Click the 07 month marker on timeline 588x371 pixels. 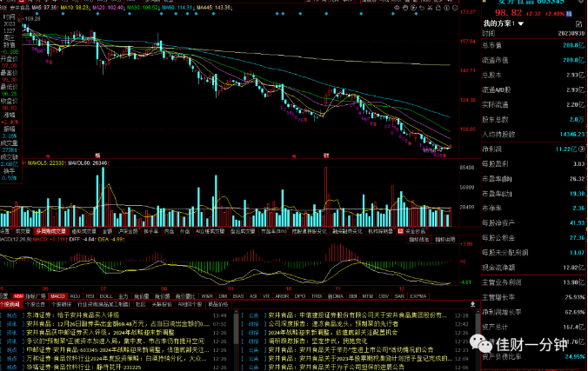pyautogui.click(x=104, y=289)
